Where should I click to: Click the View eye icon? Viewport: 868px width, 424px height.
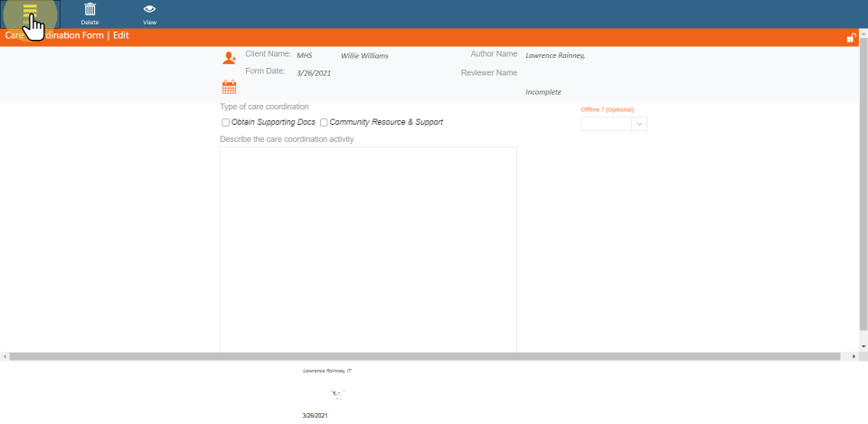pyautogui.click(x=149, y=10)
